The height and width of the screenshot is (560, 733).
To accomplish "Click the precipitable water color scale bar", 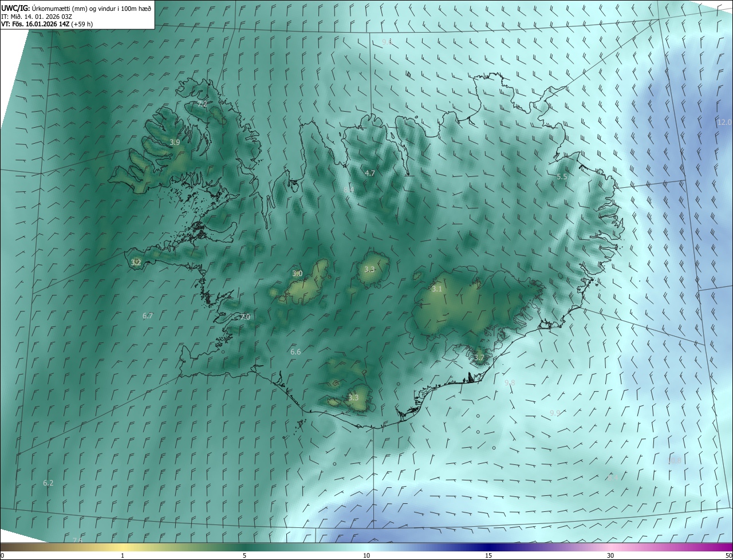I will 366,547.
